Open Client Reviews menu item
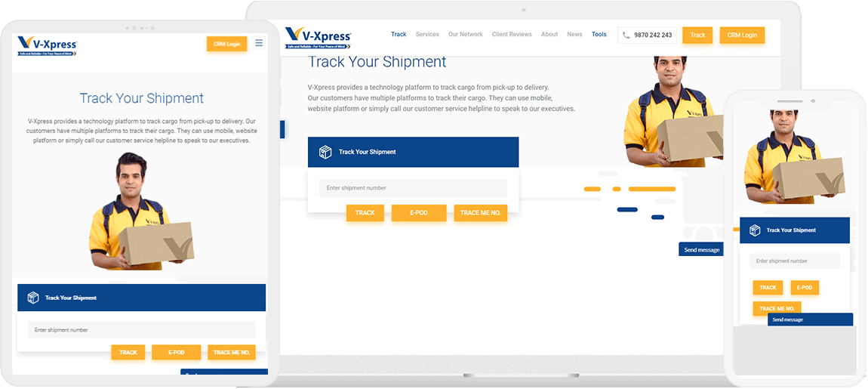The width and height of the screenshot is (868, 389). point(512,34)
